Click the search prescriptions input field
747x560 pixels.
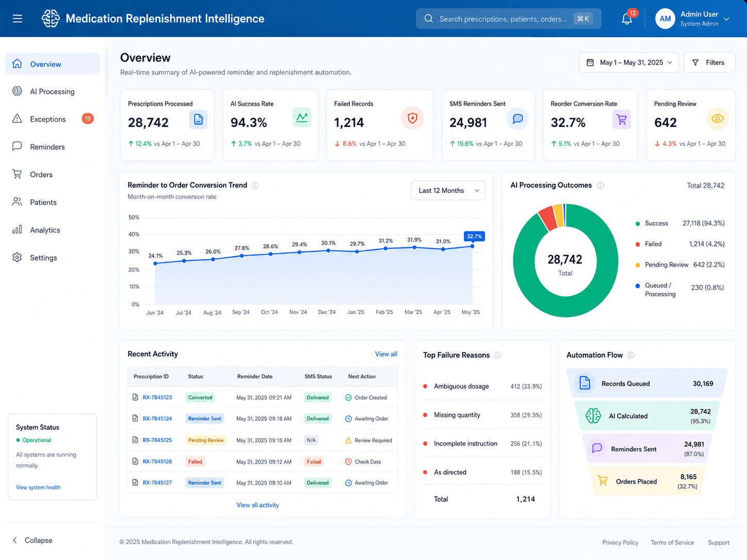[509, 19]
